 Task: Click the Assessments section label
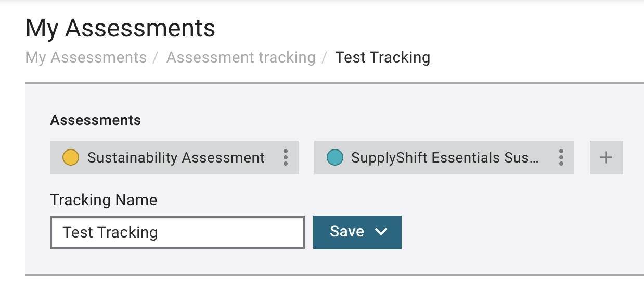pos(96,120)
